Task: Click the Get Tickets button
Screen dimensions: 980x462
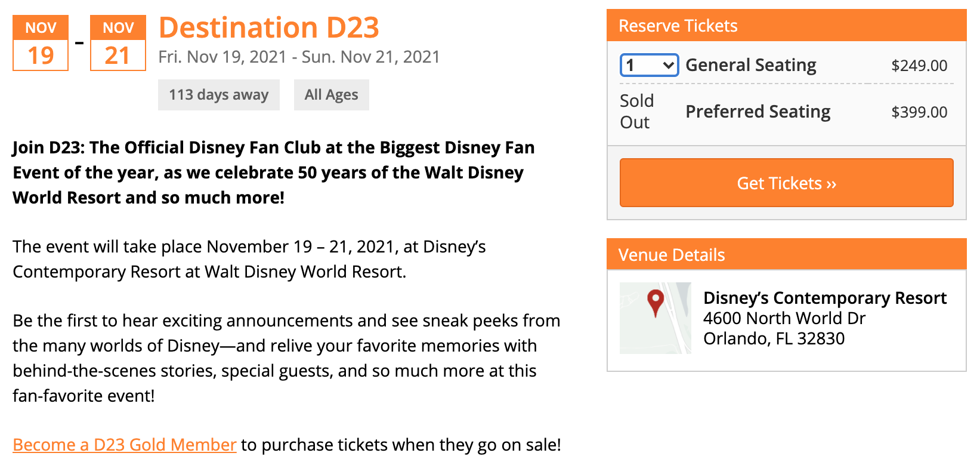Action: (x=786, y=183)
